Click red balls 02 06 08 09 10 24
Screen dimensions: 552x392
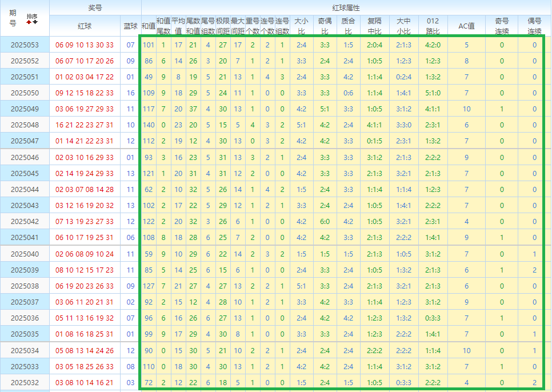[x=85, y=254]
